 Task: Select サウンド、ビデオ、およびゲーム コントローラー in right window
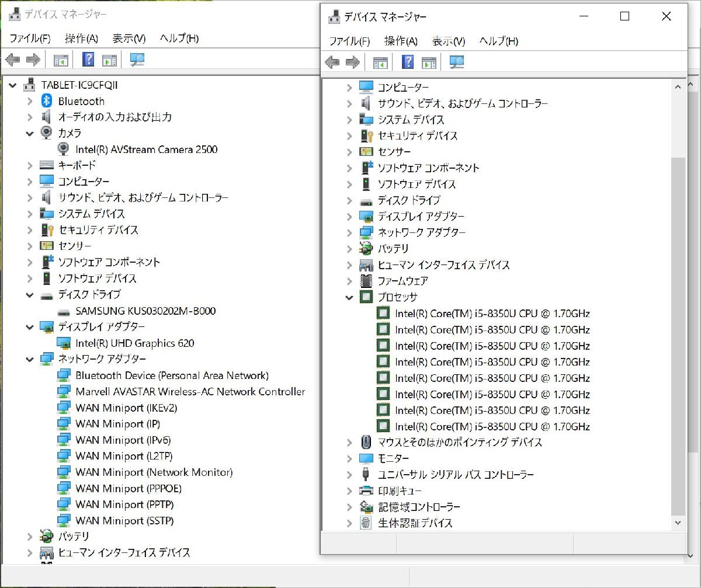(x=463, y=103)
